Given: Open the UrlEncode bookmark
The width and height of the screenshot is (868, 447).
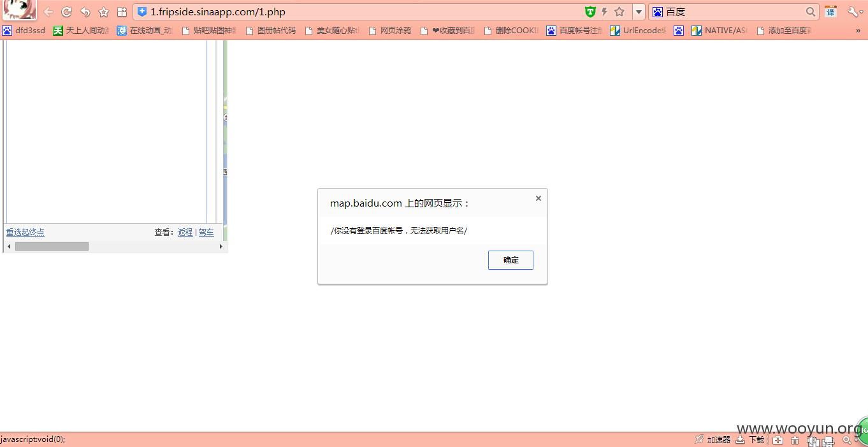Looking at the screenshot, I should [638, 31].
